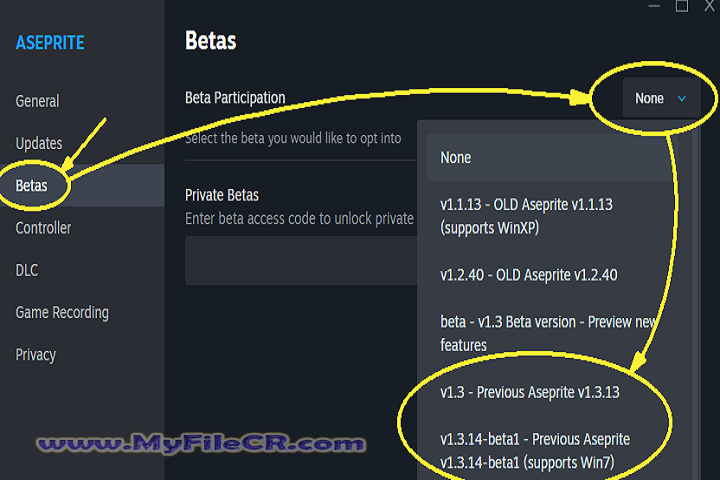Go to the Updates section

(x=39, y=143)
